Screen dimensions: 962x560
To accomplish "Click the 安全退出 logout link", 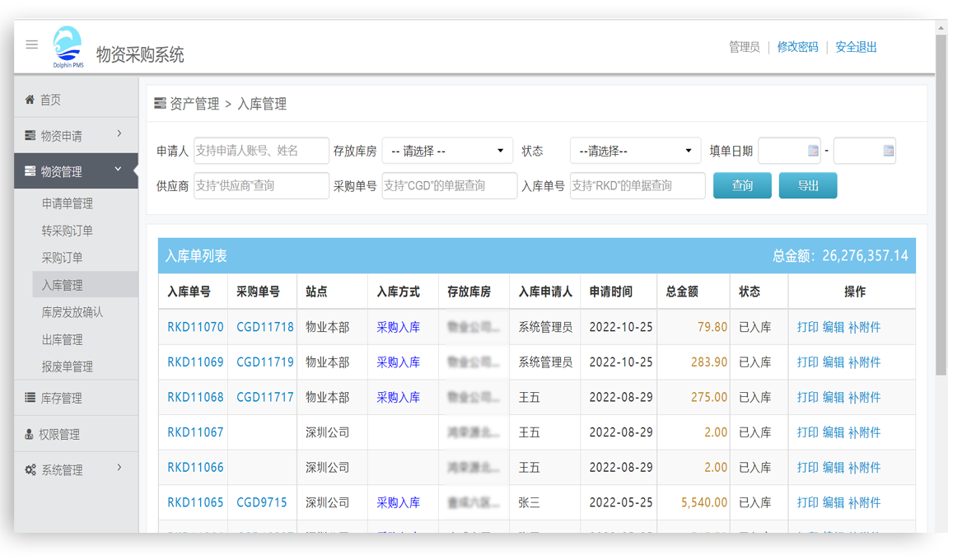I will (856, 47).
